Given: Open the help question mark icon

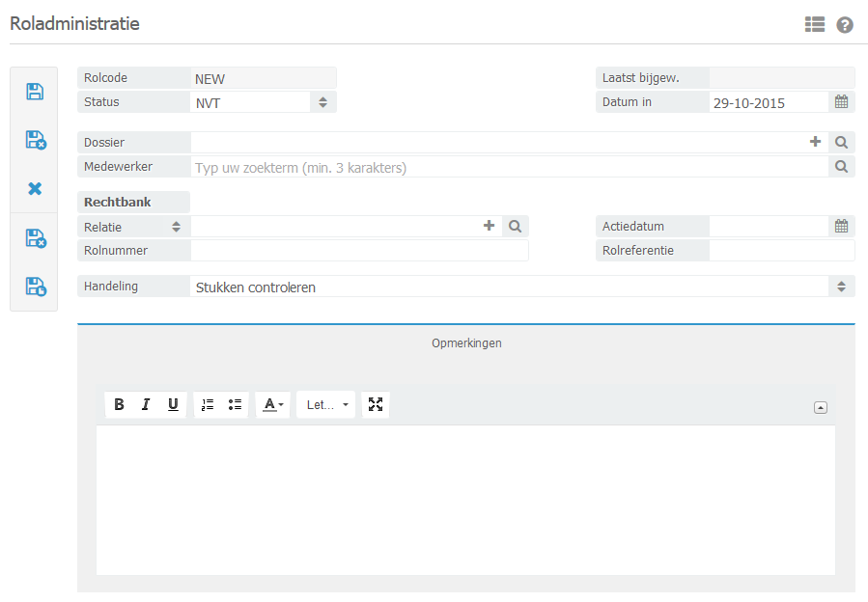Looking at the screenshot, I should [845, 25].
